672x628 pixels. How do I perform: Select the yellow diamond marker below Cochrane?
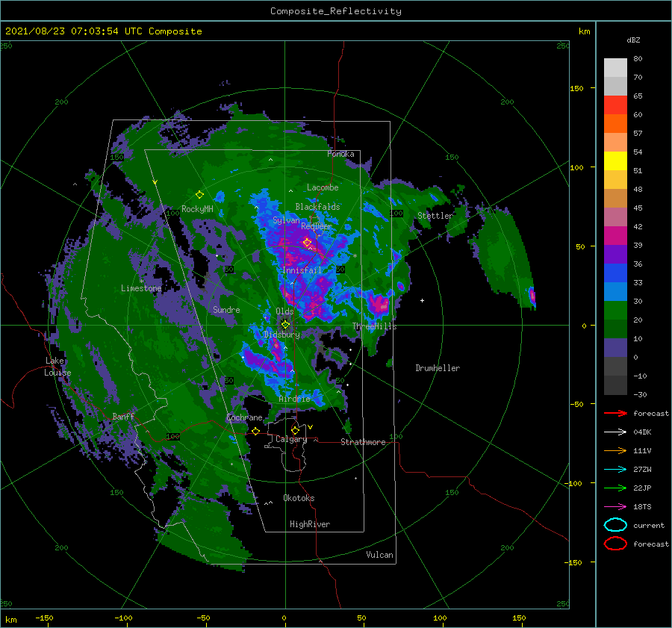tap(255, 431)
